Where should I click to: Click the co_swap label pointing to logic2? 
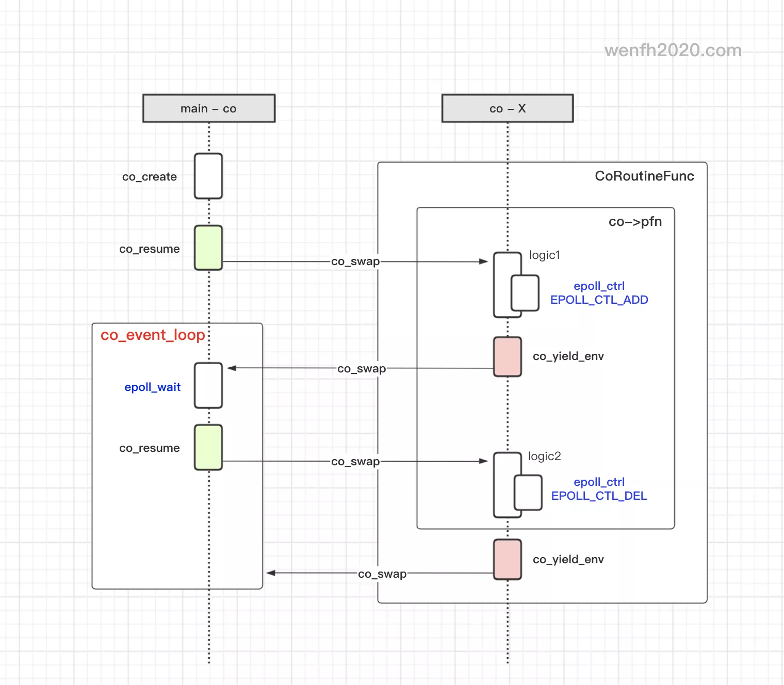(355, 462)
